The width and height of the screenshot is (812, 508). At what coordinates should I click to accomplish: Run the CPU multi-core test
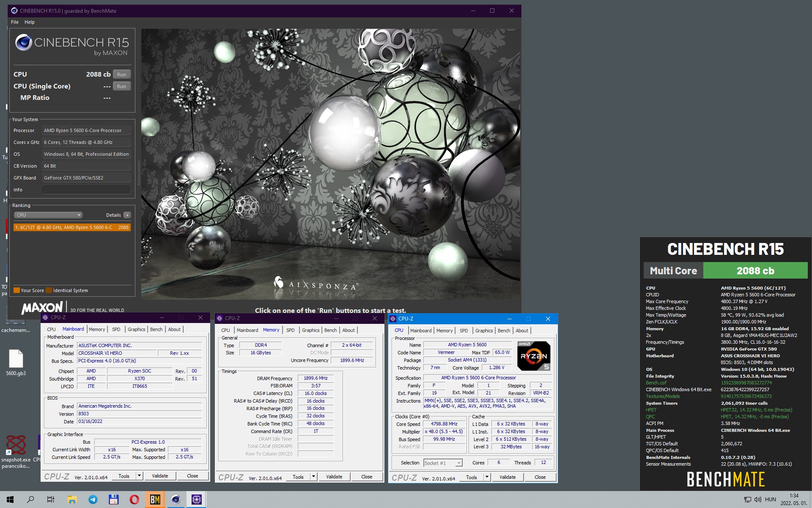(122, 74)
